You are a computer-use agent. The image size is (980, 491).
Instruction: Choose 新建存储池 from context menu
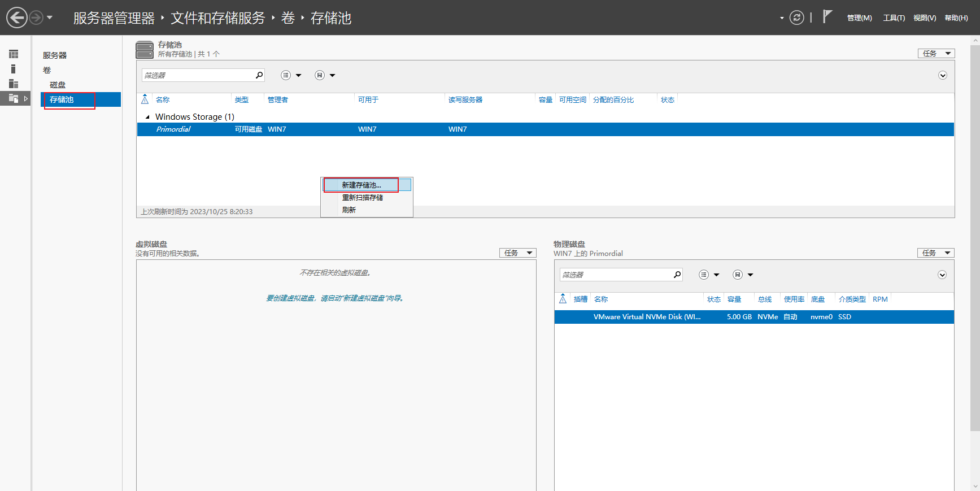pyautogui.click(x=361, y=185)
